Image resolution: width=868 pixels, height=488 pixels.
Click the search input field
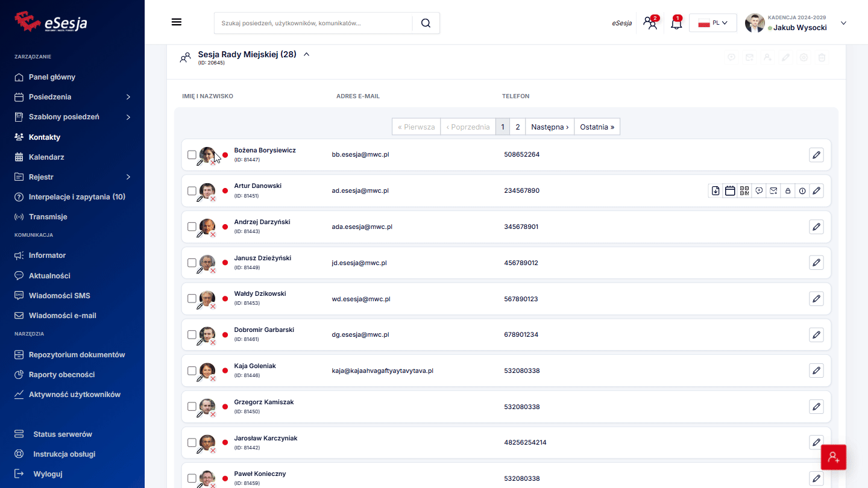[x=313, y=23]
